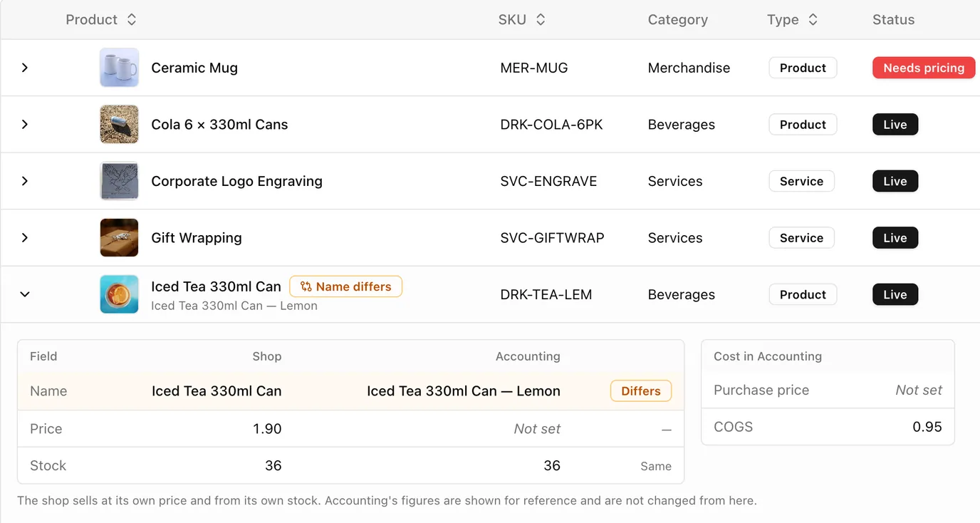Click the Corporate Logo Engraving name
The height and width of the screenshot is (523, 980).
coord(237,181)
